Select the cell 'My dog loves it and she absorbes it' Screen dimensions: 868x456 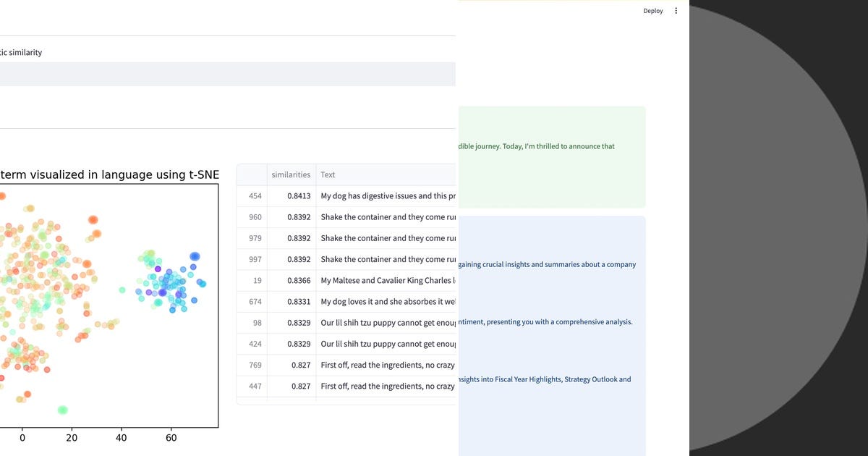pyautogui.click(x=383, y=301)
